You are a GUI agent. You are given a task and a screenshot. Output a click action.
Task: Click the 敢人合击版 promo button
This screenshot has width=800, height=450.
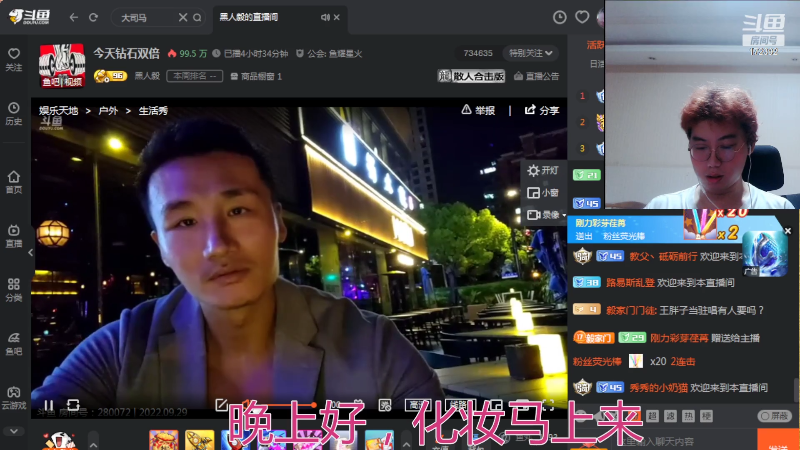coord(471,76)
